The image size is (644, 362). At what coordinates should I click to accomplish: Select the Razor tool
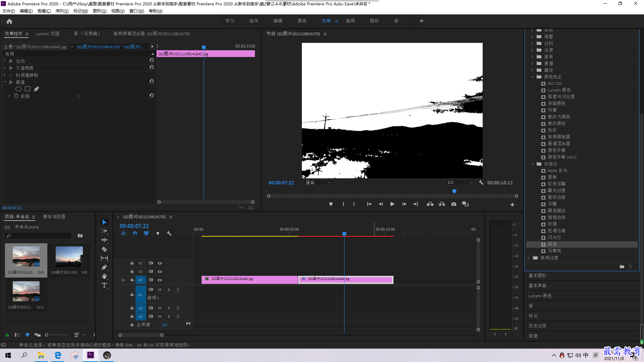pyautogui.click(x=104, y=249)
